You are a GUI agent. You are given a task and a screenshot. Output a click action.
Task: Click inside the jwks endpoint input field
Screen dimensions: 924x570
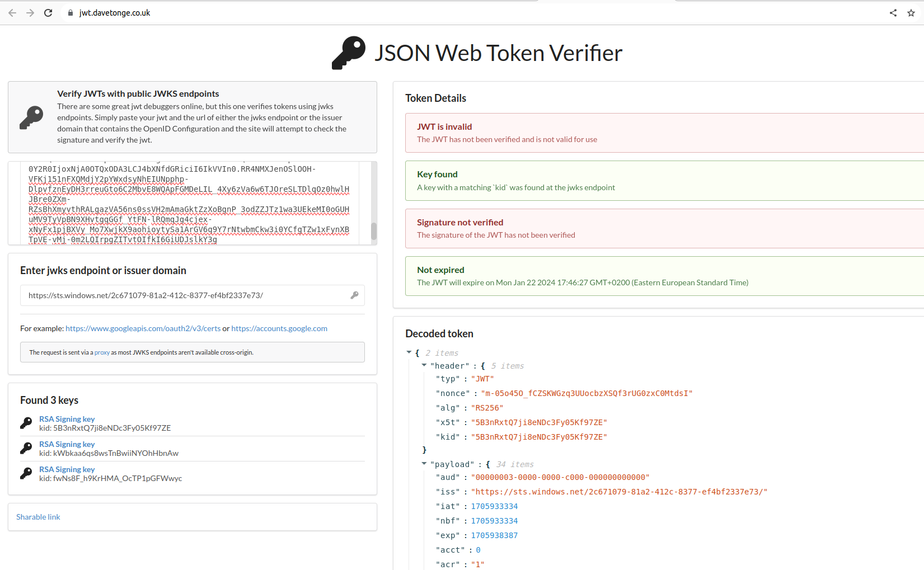[x=168, y=295]
